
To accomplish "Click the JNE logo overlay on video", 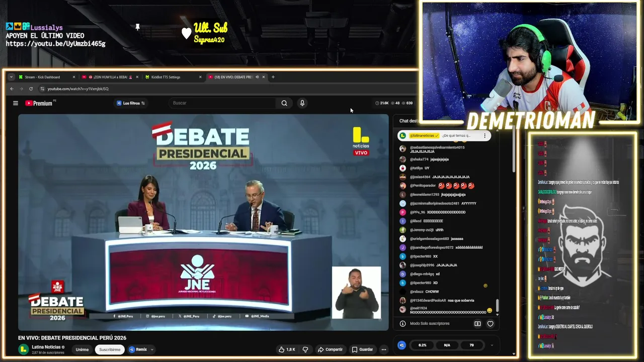I will (x=57, y=287).
